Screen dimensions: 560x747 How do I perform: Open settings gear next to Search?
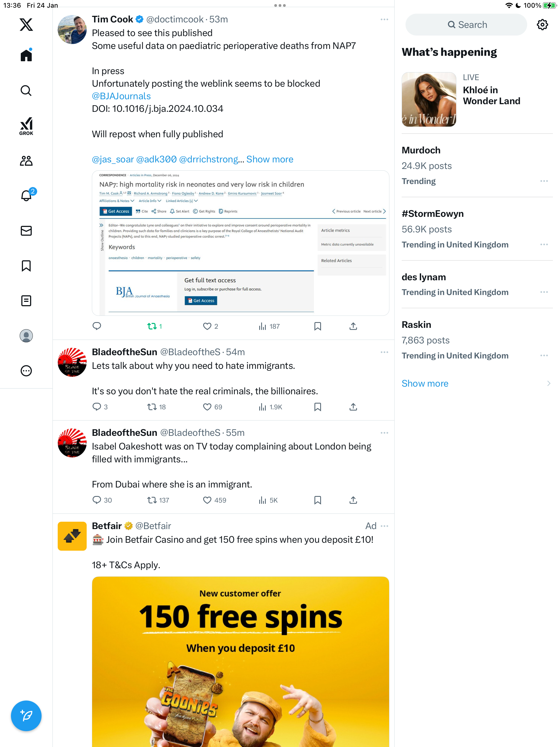[542, 25]
